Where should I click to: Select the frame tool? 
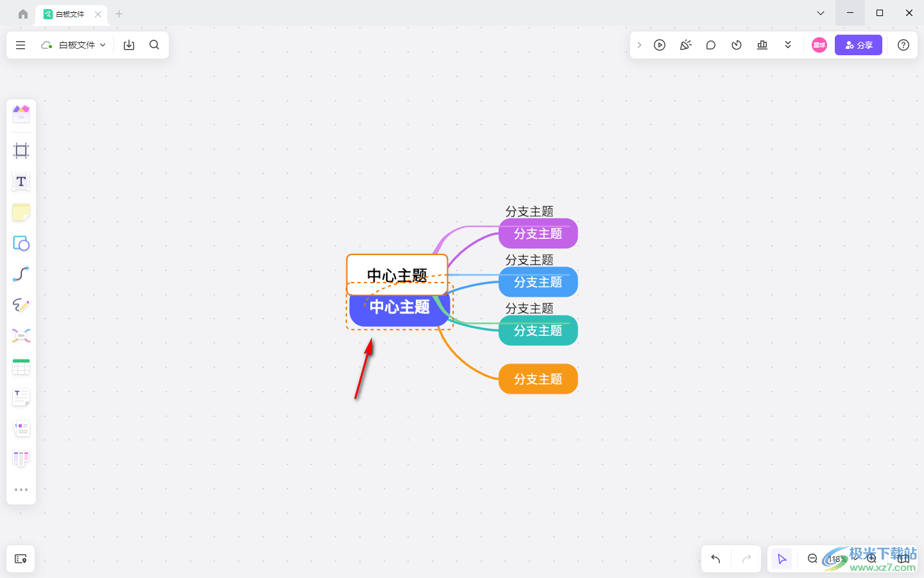pyautogui.click(x=21, y=151)
